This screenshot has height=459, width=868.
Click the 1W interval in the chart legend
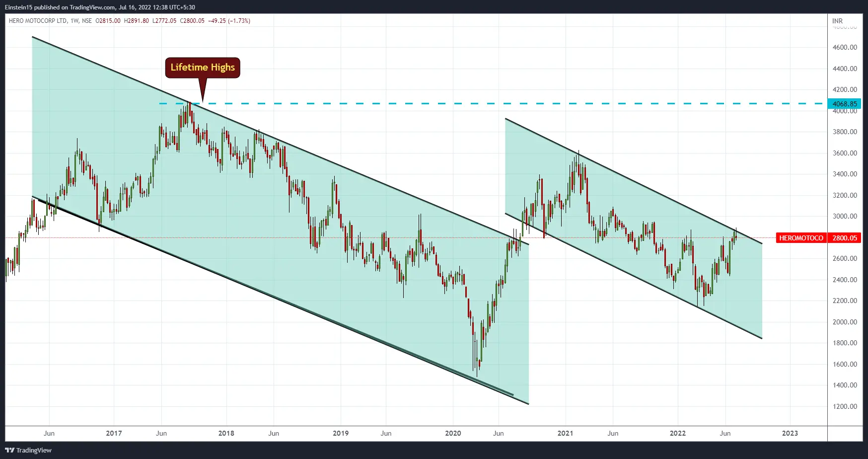click(74, 21)
